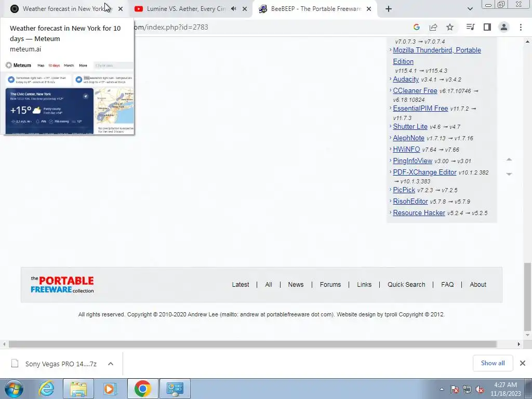Open the media controls icon
Viewport: 532px width, 399px height.
point(470,27)
